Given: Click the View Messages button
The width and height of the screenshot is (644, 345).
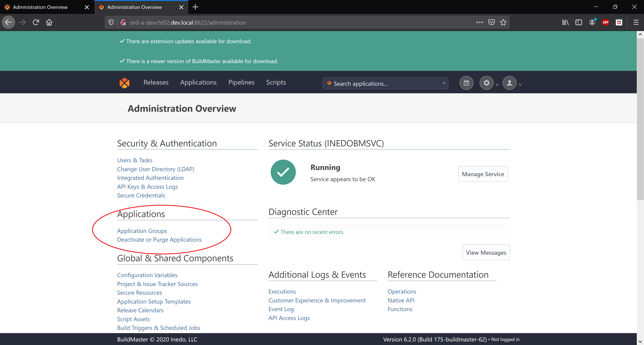Looking at the screenshot, I should [x=486, y=252].
